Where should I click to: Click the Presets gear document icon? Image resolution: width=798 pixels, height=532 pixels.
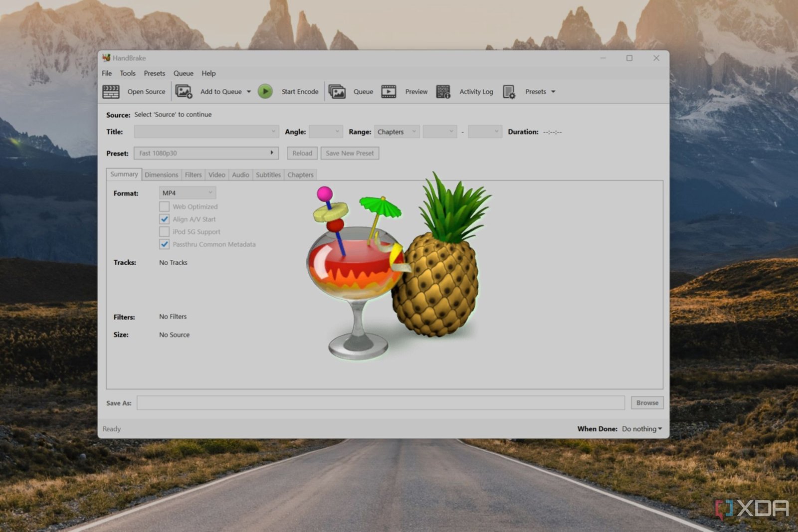coord(509,92)
